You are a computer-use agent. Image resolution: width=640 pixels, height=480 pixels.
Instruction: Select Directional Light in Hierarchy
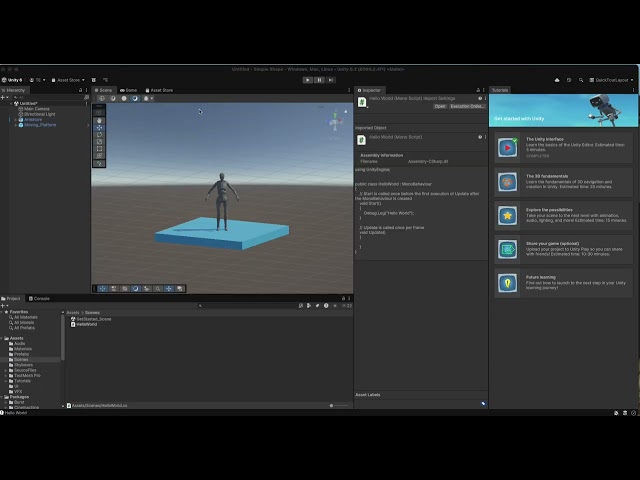coord(36,114)
